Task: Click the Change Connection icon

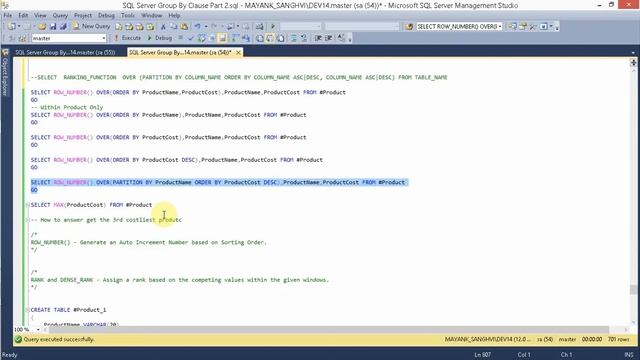Action: (x=22, y=38)
